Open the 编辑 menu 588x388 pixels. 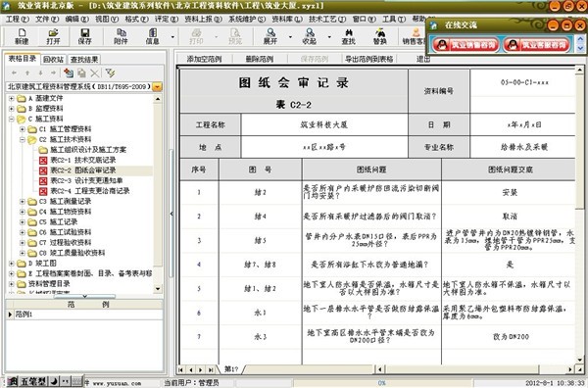click(x=76, y=19)
